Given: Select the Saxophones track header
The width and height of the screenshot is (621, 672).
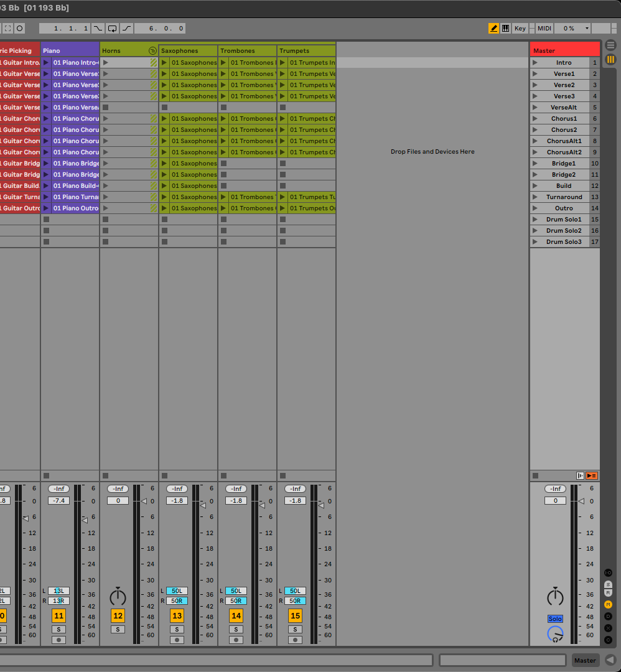Looking at the screenshot, I should 188,50.
